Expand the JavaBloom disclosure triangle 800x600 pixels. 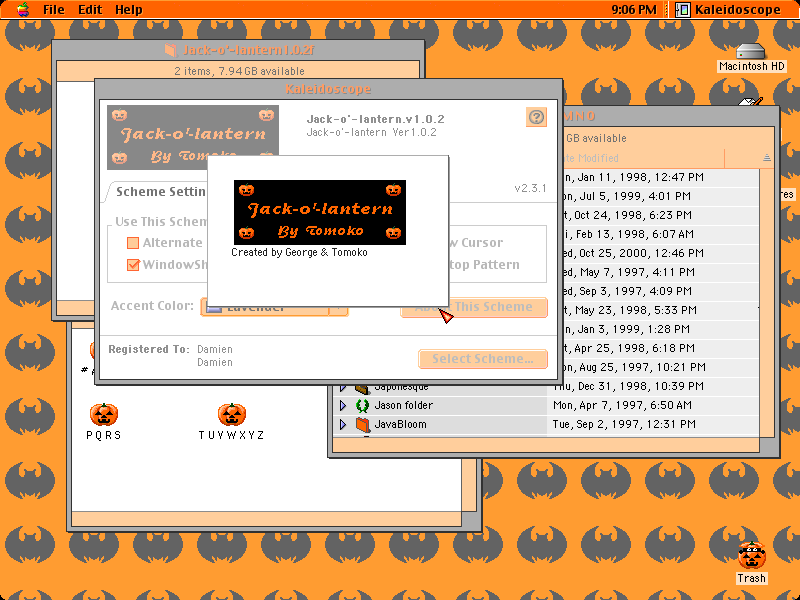click(x=343, y=424)
